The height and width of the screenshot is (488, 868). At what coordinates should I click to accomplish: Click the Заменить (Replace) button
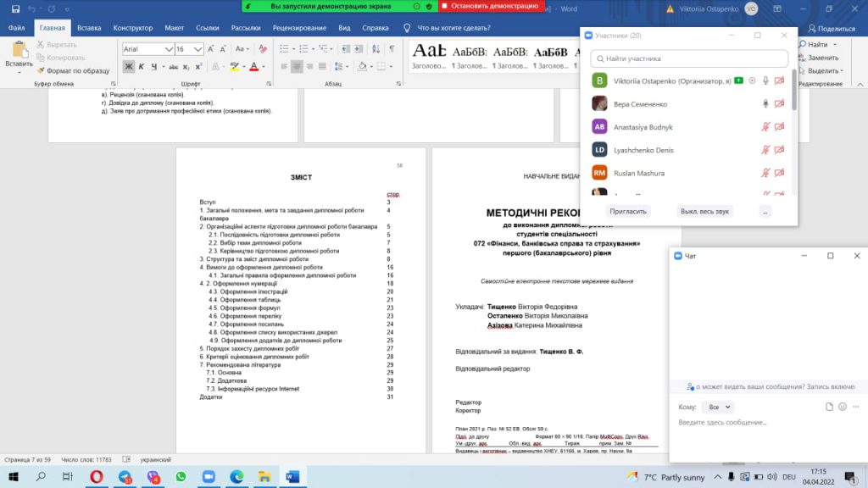coord(818,58)
